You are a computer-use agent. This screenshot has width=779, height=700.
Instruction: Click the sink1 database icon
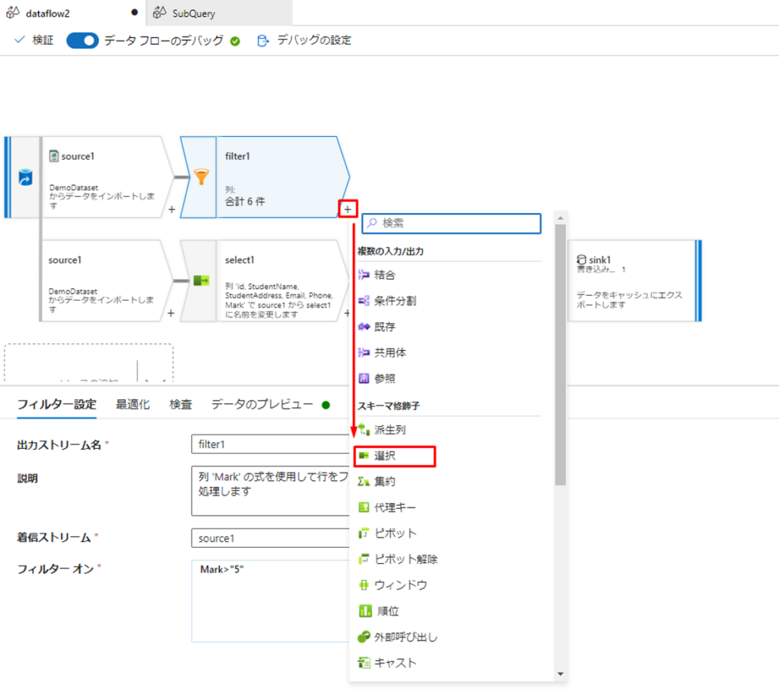[581, 259]
